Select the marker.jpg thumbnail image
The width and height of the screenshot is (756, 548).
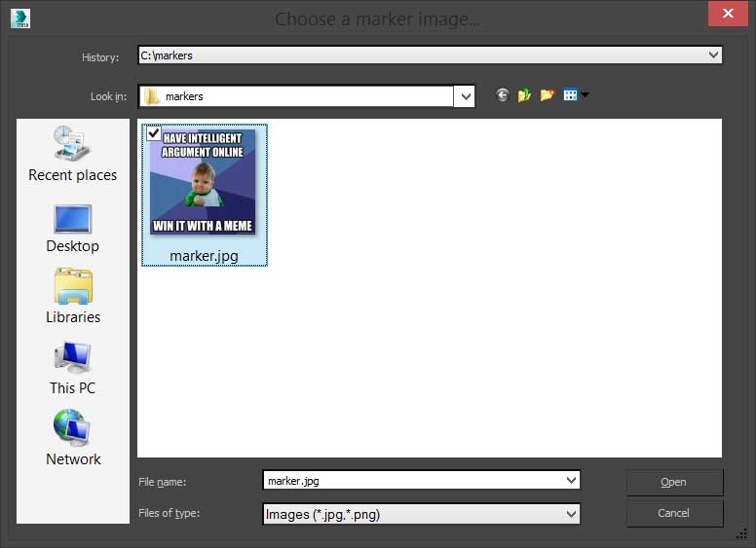(x=203, y=182)
